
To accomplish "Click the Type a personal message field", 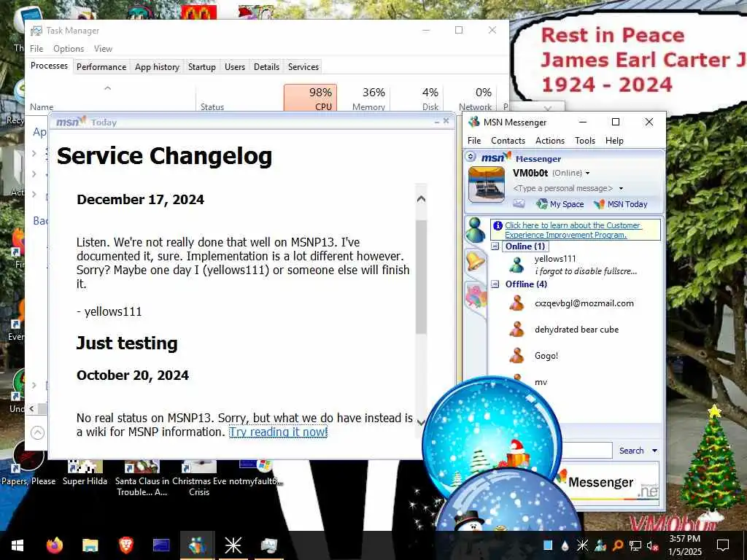I will pyautogui.click(x=563, y=189).
